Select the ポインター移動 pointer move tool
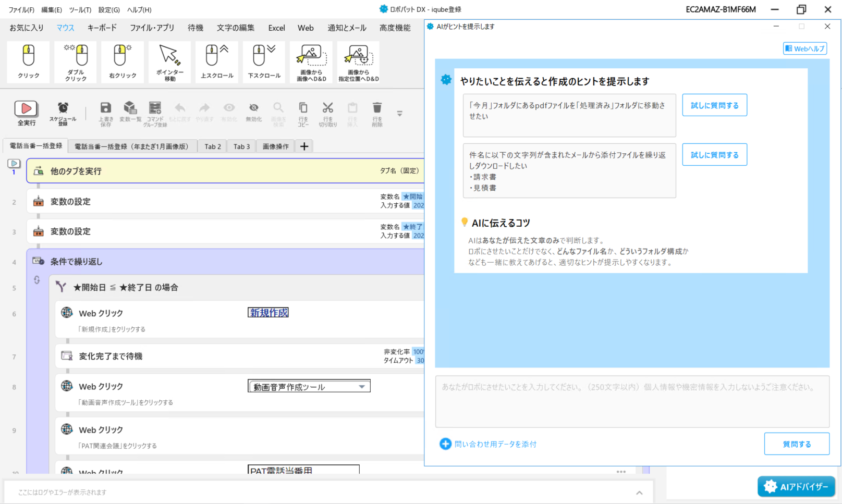This screenshot has height=504, width=842. pyautogui.click(x=169, y=62)
